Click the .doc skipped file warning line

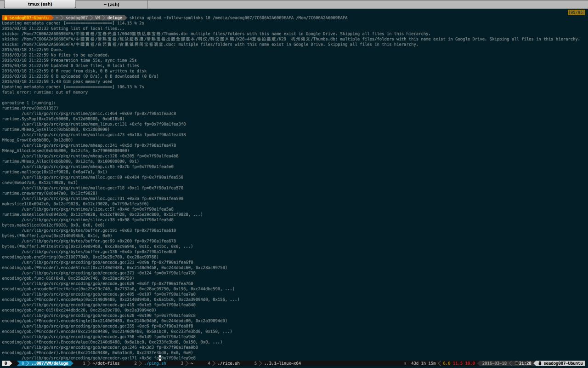coord(210,44)
